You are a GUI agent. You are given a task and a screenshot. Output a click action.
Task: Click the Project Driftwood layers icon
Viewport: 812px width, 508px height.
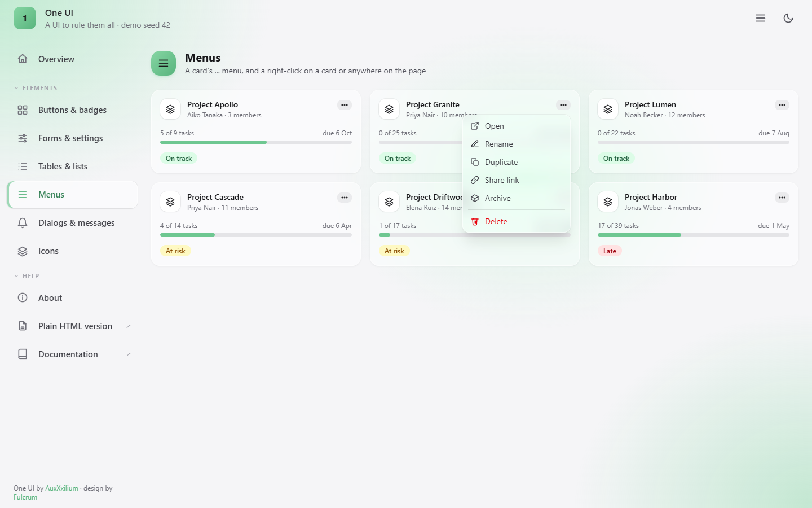pyautogui.click(x=389, y=202)
